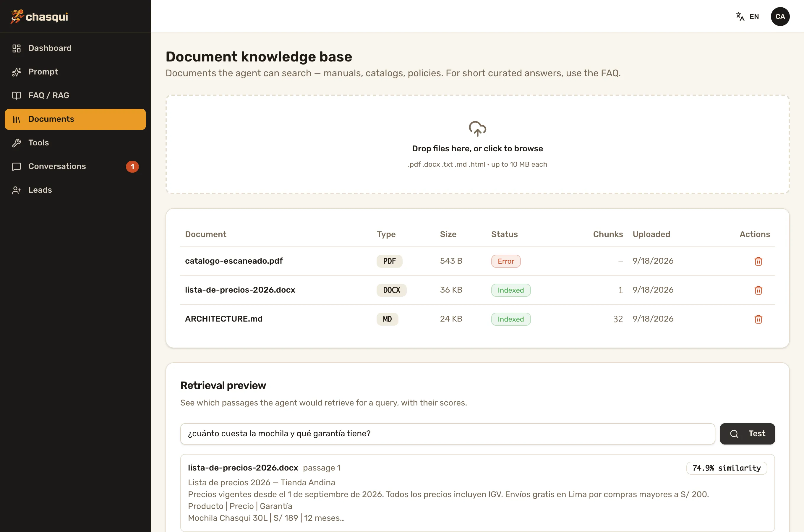Switch language via the EN label
804x532 pixels.
tap(754, 17)
